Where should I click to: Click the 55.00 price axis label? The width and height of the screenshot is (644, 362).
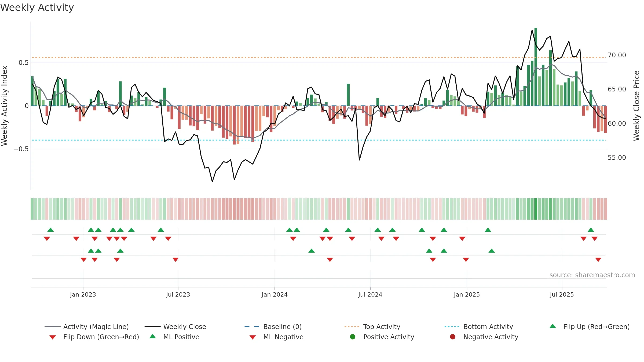pyautogui.click(x=617, y=158)
